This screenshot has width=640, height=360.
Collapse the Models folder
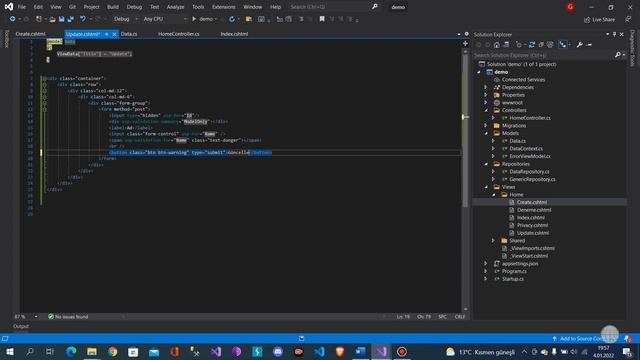(486, 133)
